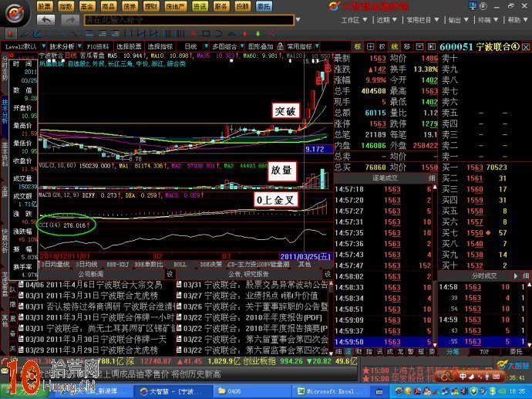Toggle the 线 line button

[x=394, y=46]
